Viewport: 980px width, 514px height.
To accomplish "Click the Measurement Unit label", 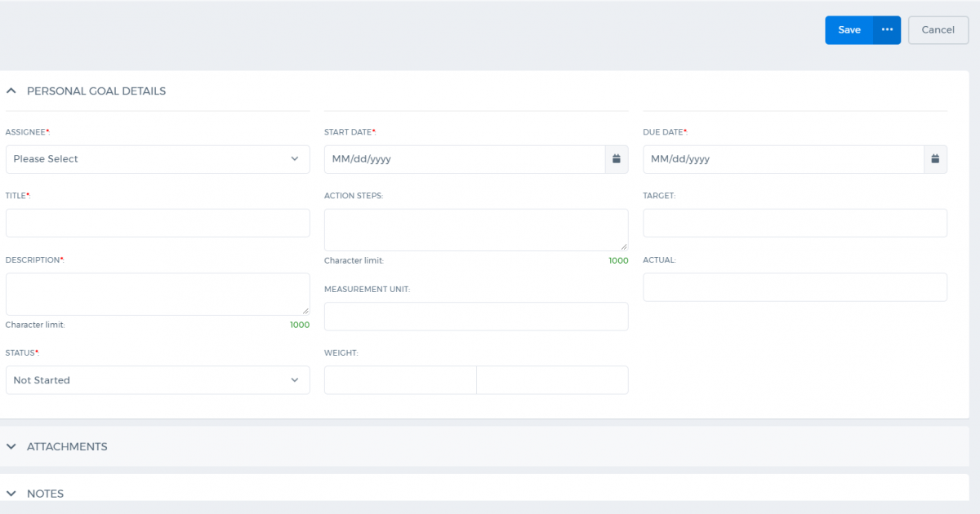I will [367, 289].
